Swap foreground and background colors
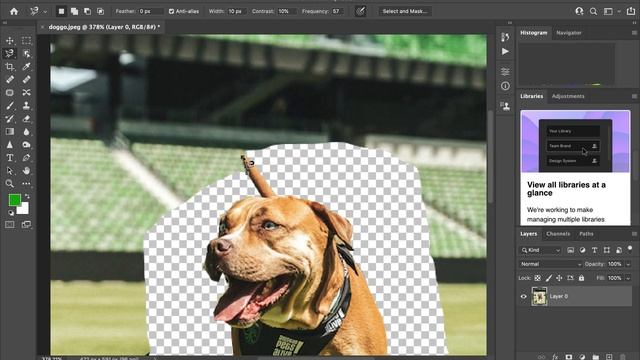Screen dimensions: 640x360 coord(27,196)
